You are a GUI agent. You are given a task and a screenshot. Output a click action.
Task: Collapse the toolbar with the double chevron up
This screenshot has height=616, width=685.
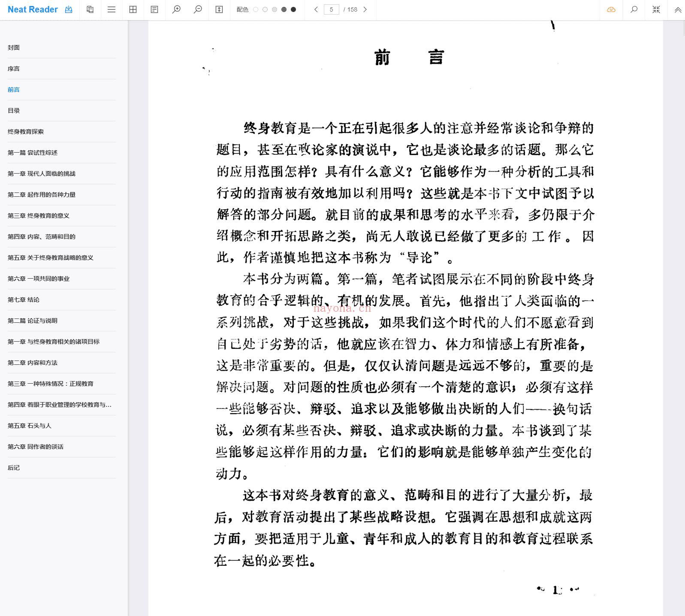[x=678, y=9]
